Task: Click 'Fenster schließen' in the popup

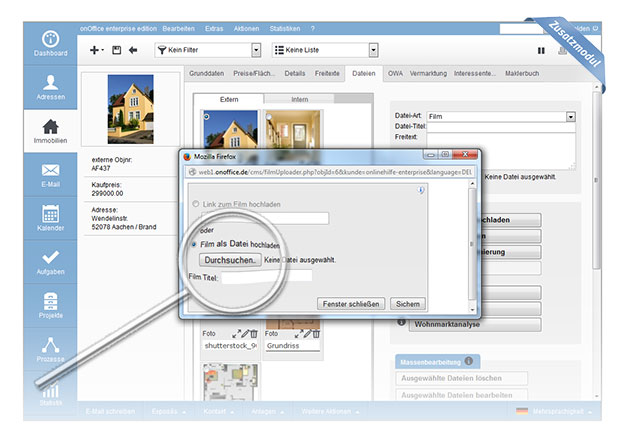Action: click(351, 304)
